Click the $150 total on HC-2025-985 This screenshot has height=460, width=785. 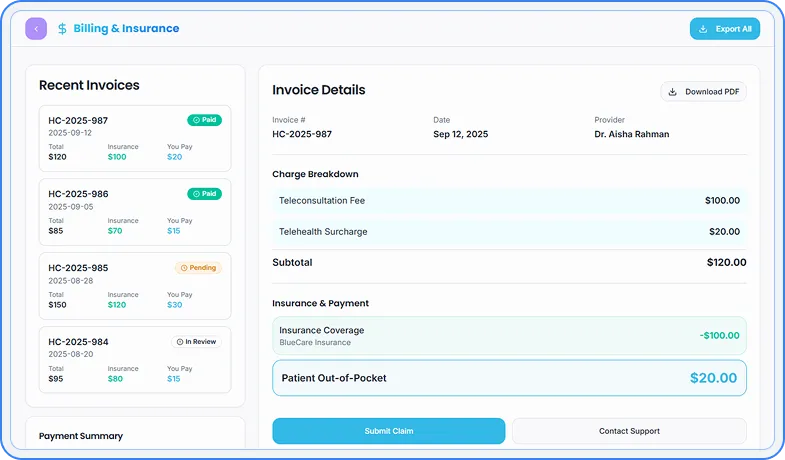pyautogui.click(x=57, y=305)
